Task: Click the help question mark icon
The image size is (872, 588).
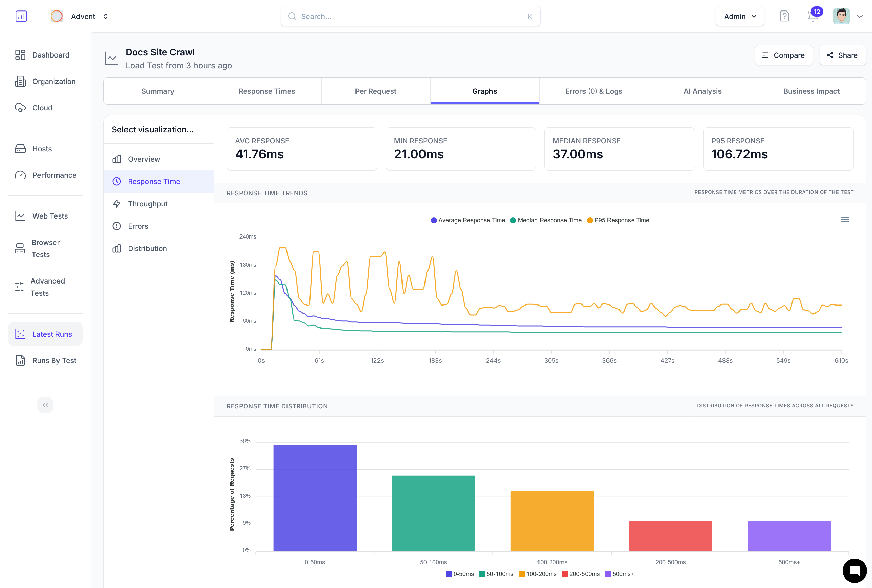Action: (784, 16)
